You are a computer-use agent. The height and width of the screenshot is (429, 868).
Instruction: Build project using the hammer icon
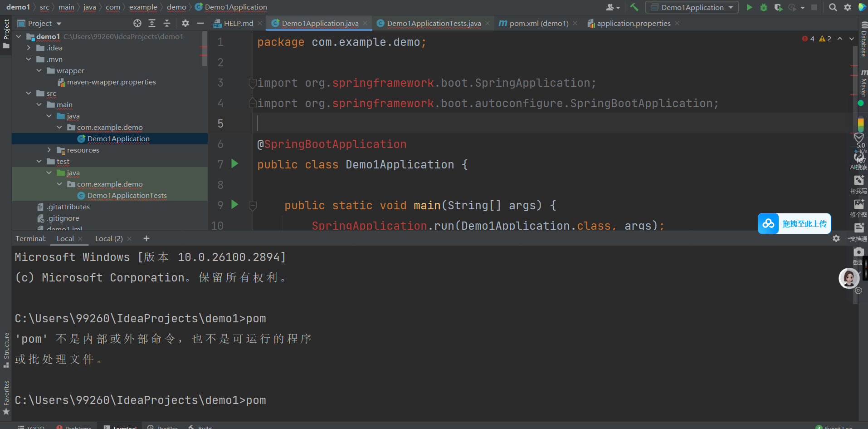(634, 7)
